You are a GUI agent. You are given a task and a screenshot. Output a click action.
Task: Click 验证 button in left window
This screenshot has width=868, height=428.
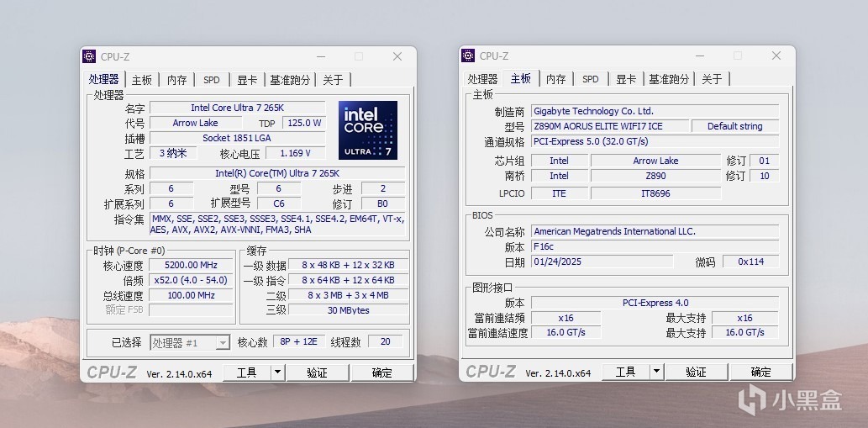point(317,373)
